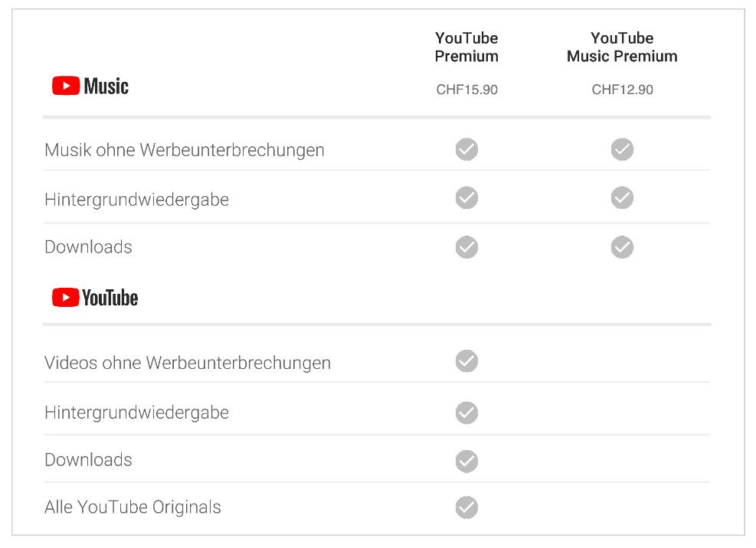This screenshot has height=548, width=756.
Task: Click the Downloads label under YouTube Music
Action: (88, 246)
